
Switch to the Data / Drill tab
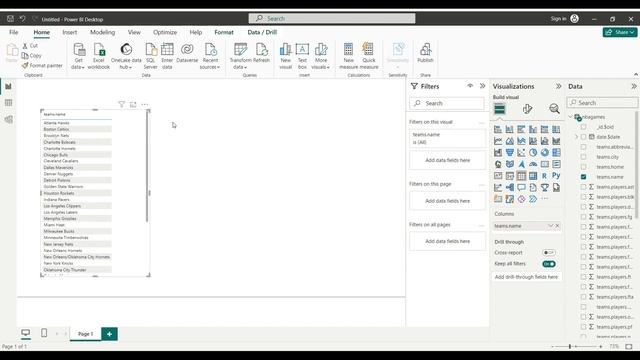(262, 32)
